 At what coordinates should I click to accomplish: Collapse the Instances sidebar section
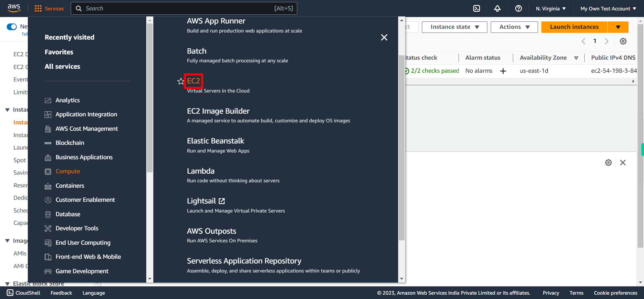[7, 110]
